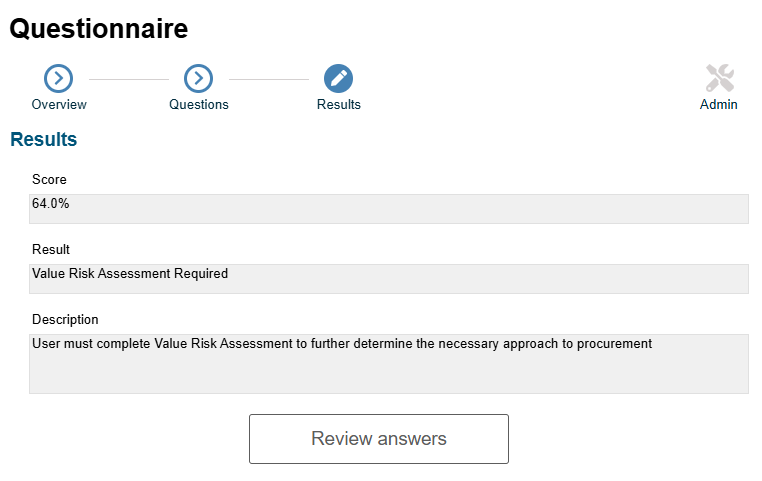
Task: Open the Admin label link
Action: [x=718, y=104]
